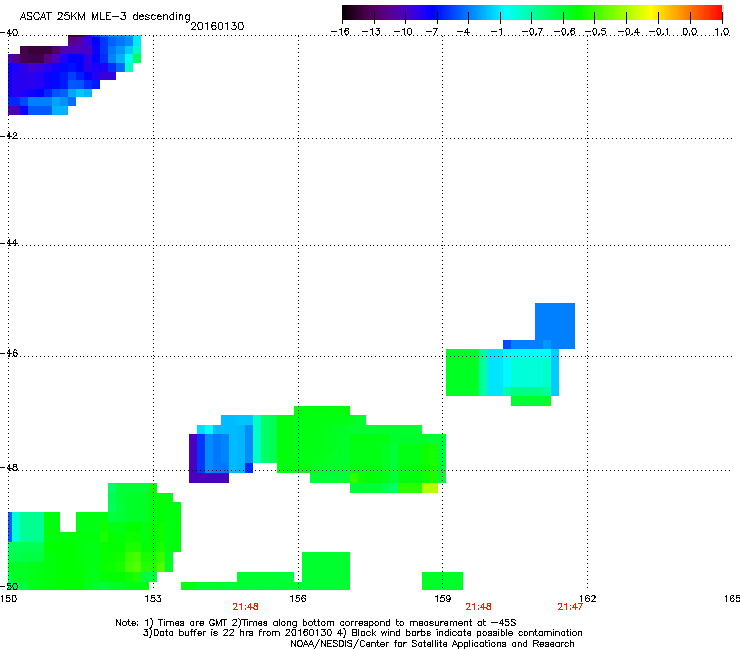Click the title 'ASCAT 25KM MLE-3 descending'
The height and width of the screenshot is (650, 740).
tap(105, 16)
